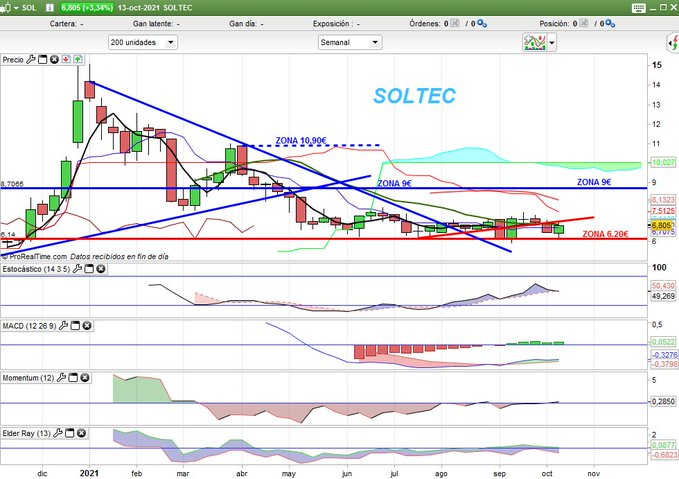Image resolution: width=679 pixels, height=479 pixels.
Task: Click the 2021 year label on time axis
Action: [x=89, y=473]
